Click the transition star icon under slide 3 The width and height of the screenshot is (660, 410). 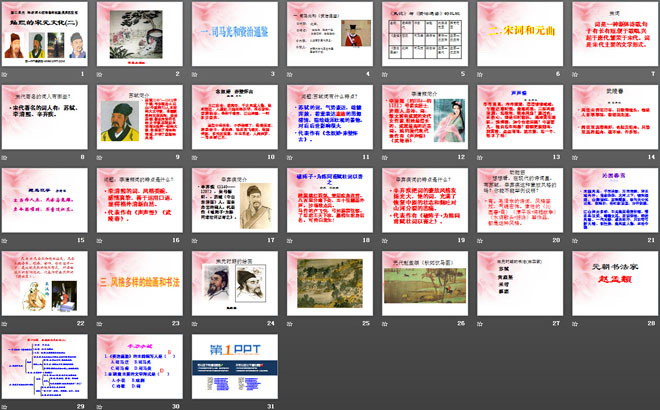(195, 75)
